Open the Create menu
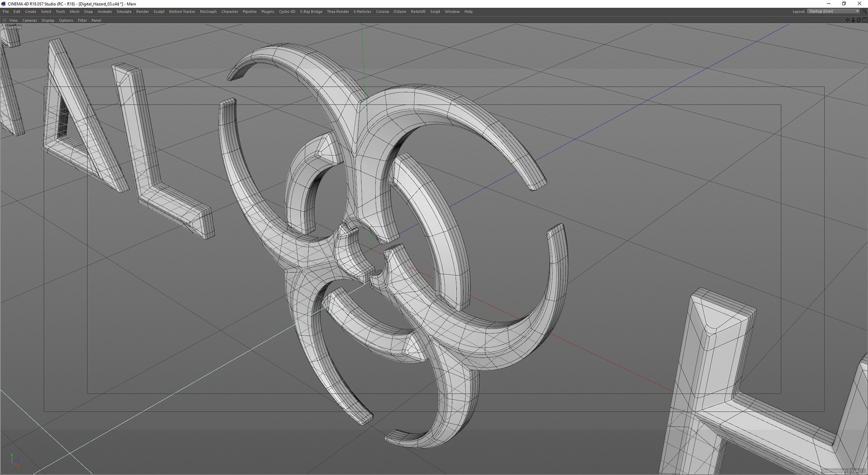This screenshot has width=868, height=475. (x=31, y=12)
